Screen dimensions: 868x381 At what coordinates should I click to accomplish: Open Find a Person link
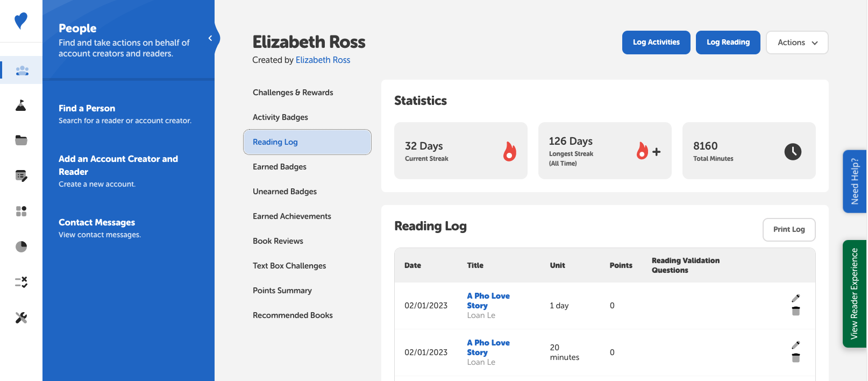[87, 108]
